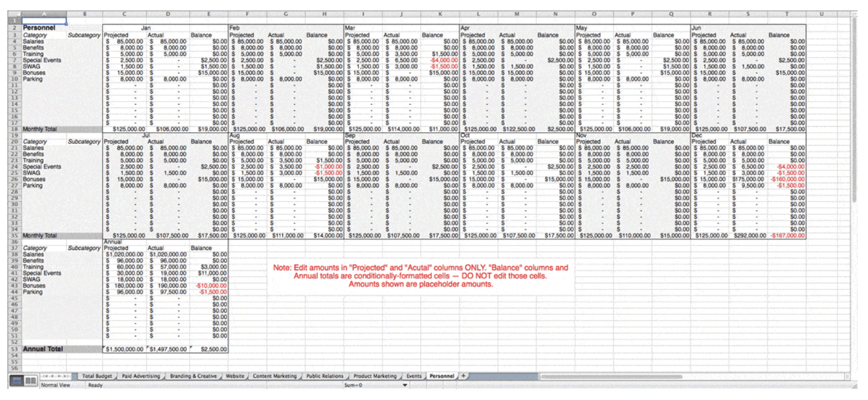Open the Events sheet tab

(414, 376)
